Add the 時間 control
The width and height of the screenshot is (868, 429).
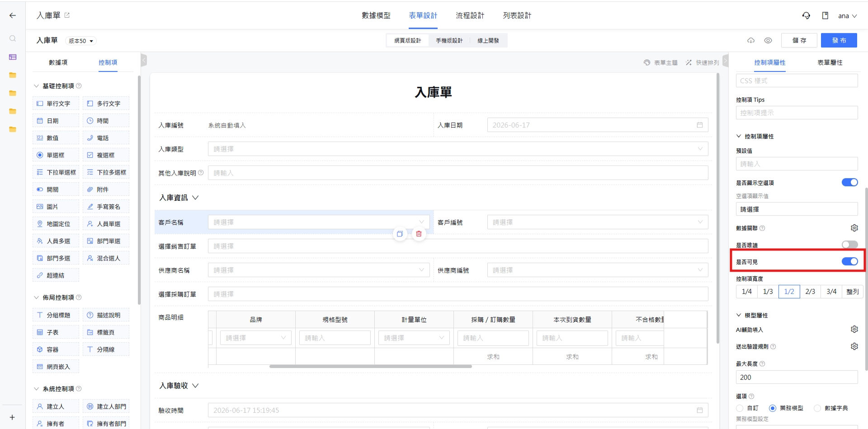[106, 121]
